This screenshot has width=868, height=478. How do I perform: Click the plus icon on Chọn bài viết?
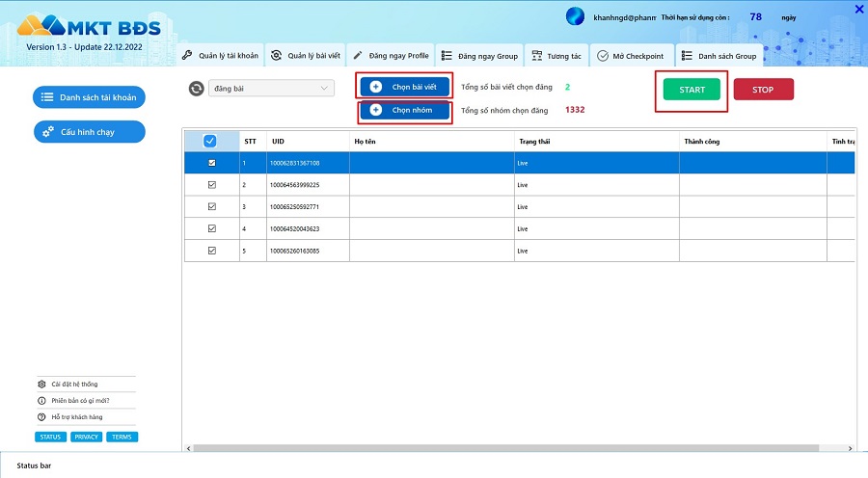coord(376,87)
